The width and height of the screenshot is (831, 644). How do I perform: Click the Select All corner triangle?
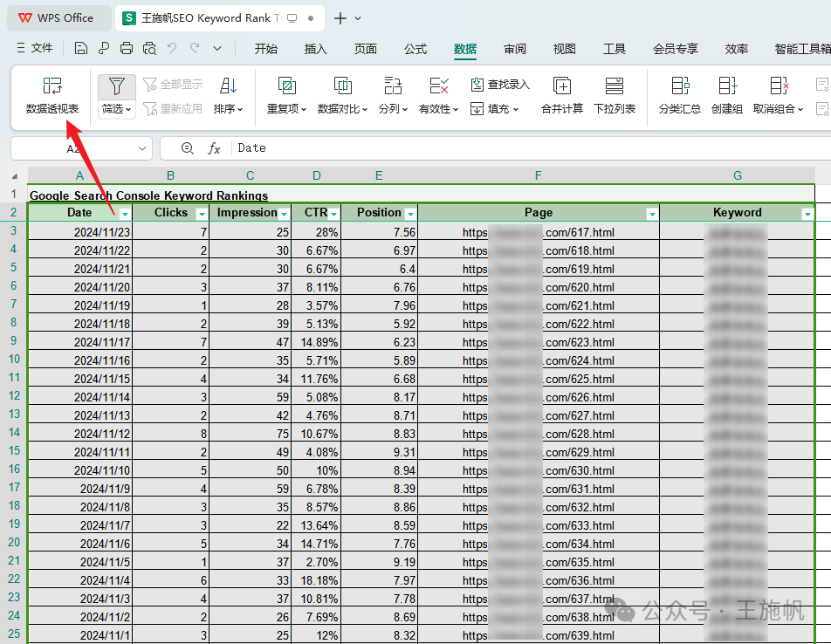pyautogui.click(x=15, y=176)
